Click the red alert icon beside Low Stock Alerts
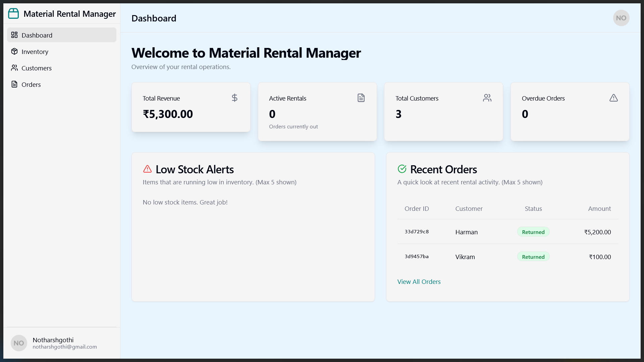The image size is (644, 362). tap(147, 169)
